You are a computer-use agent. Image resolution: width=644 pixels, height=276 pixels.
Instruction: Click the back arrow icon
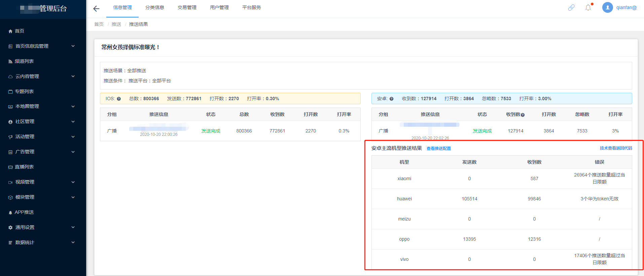pos(96,9)
